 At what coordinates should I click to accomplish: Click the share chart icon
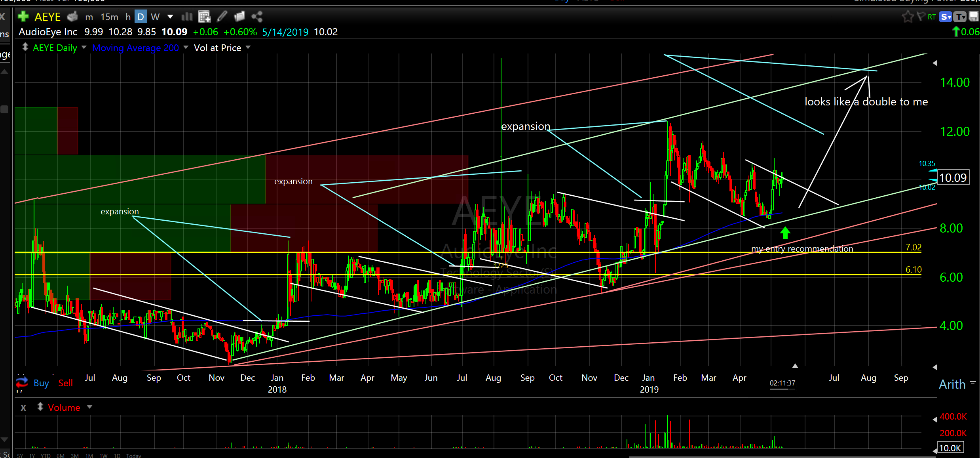click(x=257, y=17)
